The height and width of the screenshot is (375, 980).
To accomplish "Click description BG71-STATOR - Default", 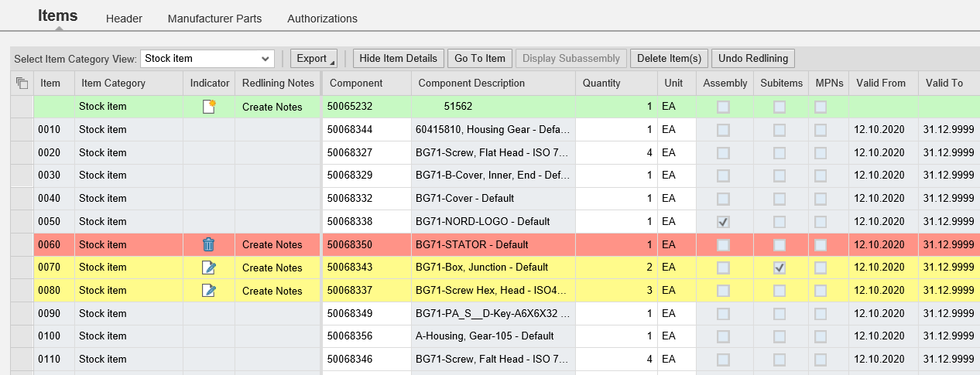I will pos(472,244).
